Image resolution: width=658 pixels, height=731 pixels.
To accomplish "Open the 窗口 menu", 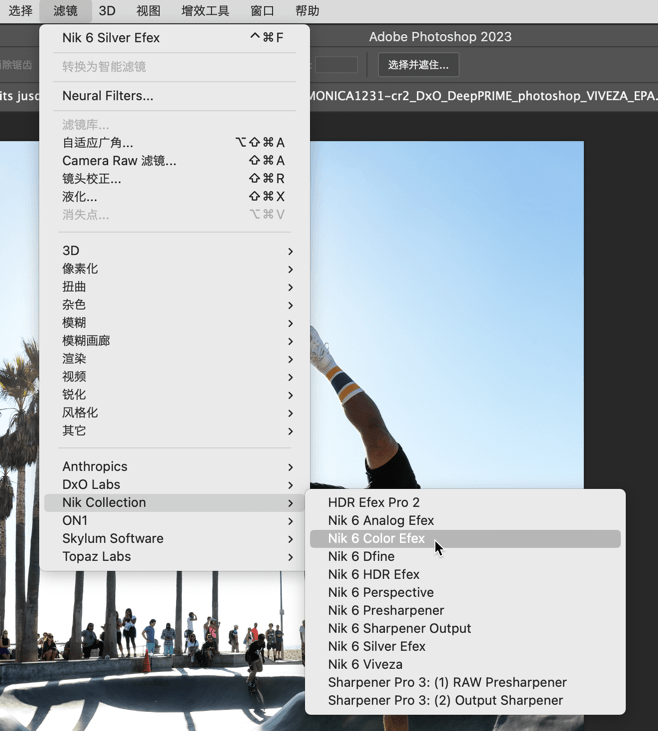I will point(262,11).
